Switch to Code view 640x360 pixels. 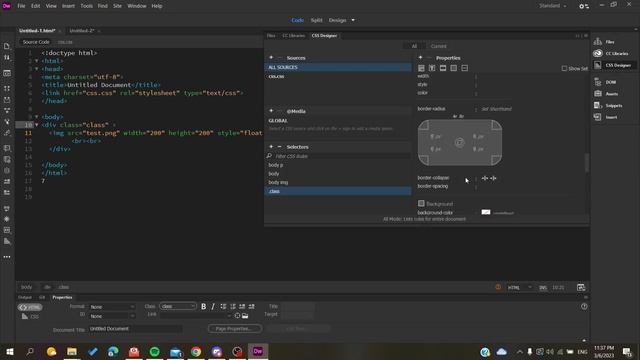(x=298, y=20)
